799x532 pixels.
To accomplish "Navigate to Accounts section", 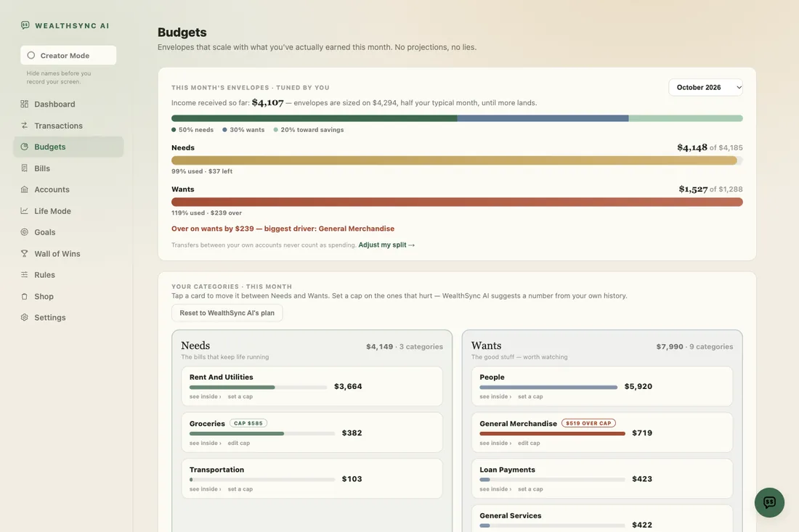I will point(68,189).
